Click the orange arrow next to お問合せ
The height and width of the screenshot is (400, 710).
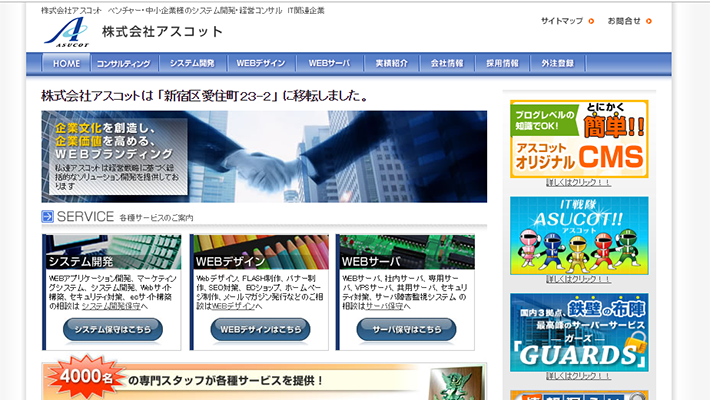click(649, 21)
